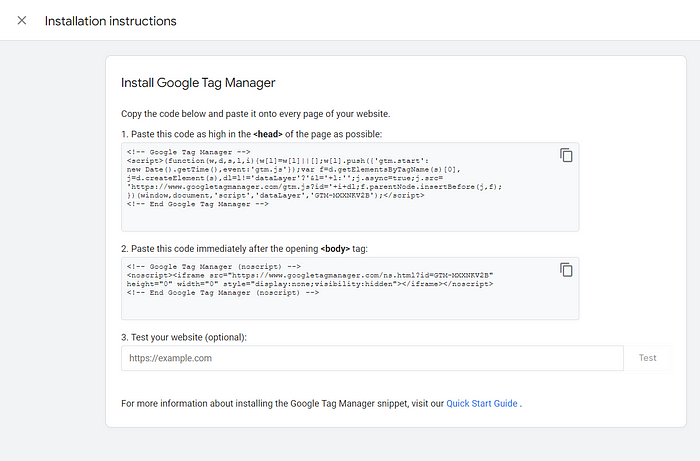
Task: Click the '<!-- End Google Tag Manager -->' line
Action: tap(198, 204)
